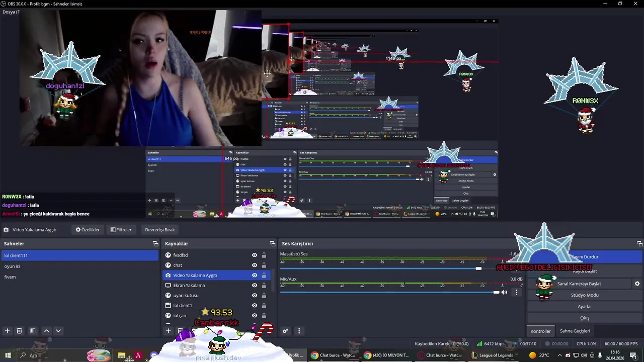Enable Stüdyo Modu
The height and width of the screenshot is (362, 644).
pos(585,295)
